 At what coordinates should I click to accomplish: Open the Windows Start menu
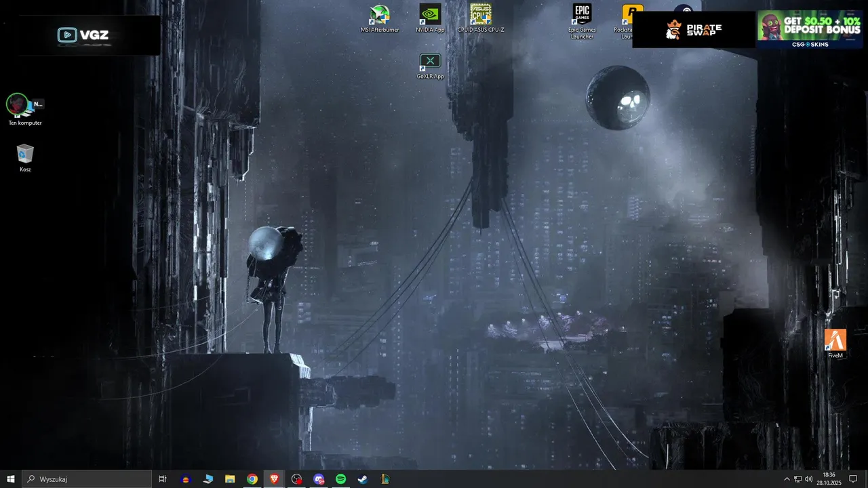10,479
